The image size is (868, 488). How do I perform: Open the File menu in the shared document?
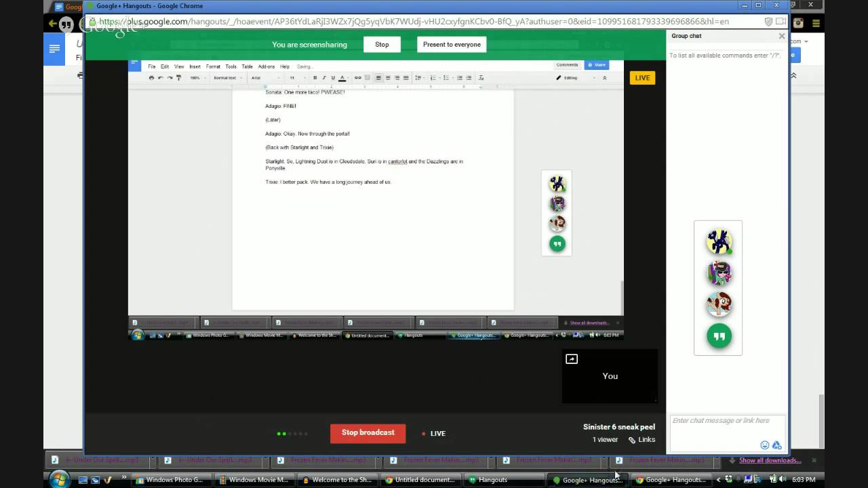coord(152,66)
